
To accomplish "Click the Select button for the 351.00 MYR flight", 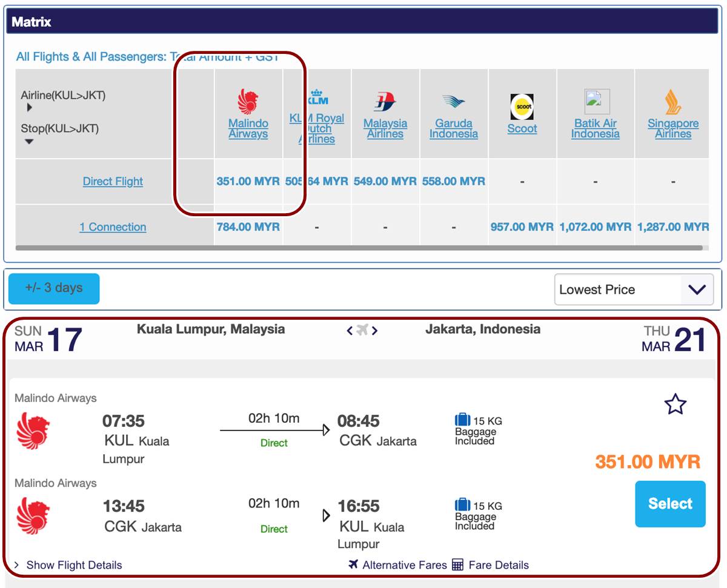I will point(670,504).
